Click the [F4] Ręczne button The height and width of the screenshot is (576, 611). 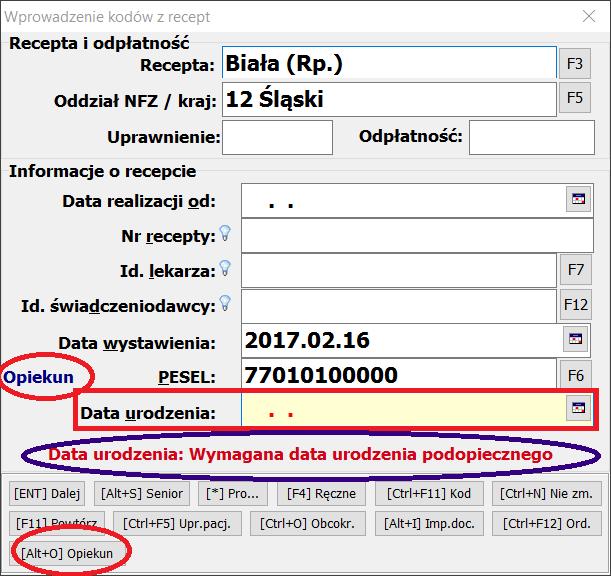(321, 494)
